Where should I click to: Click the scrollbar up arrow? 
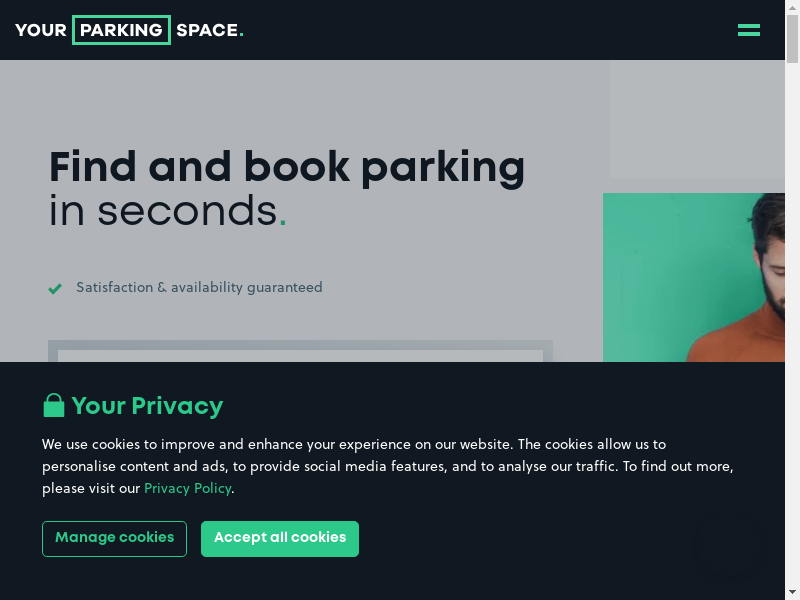(792, 7)
